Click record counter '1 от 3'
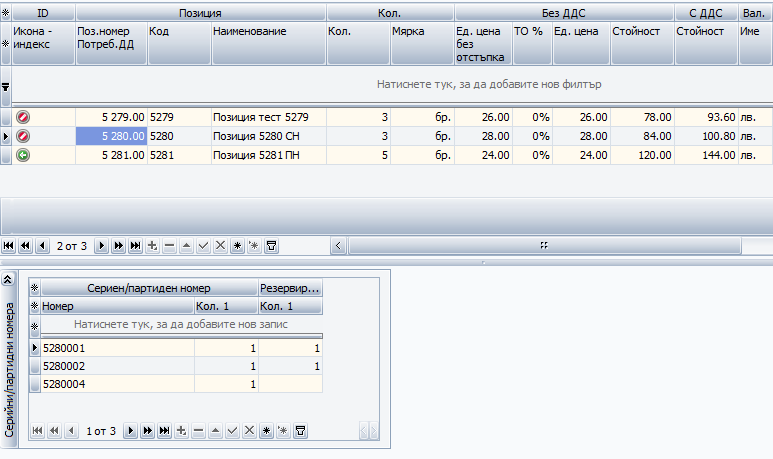The width and height of the screenshot is (773, 459). pyautogui.click(x=101, y=431)
